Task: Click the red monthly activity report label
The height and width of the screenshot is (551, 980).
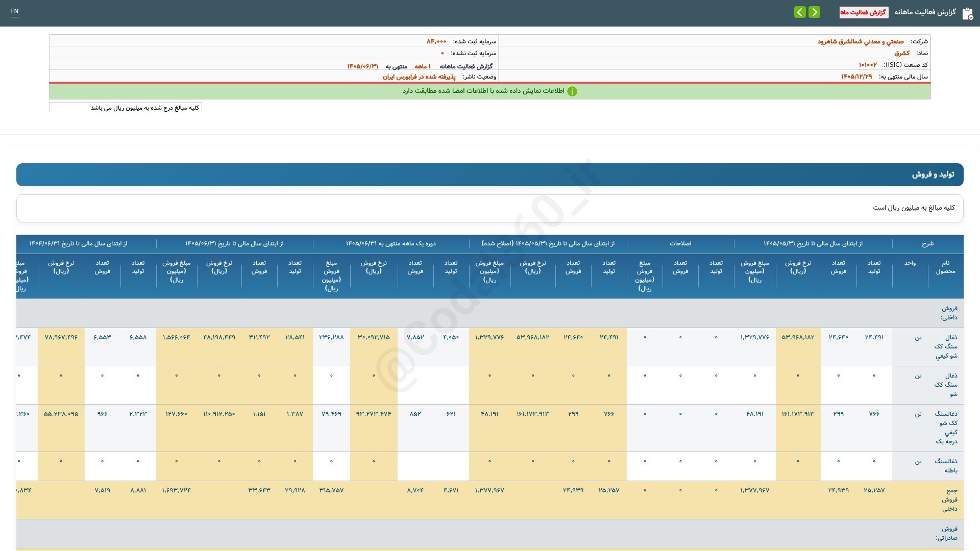Action: pyautogui.click(x=864, y=12)
